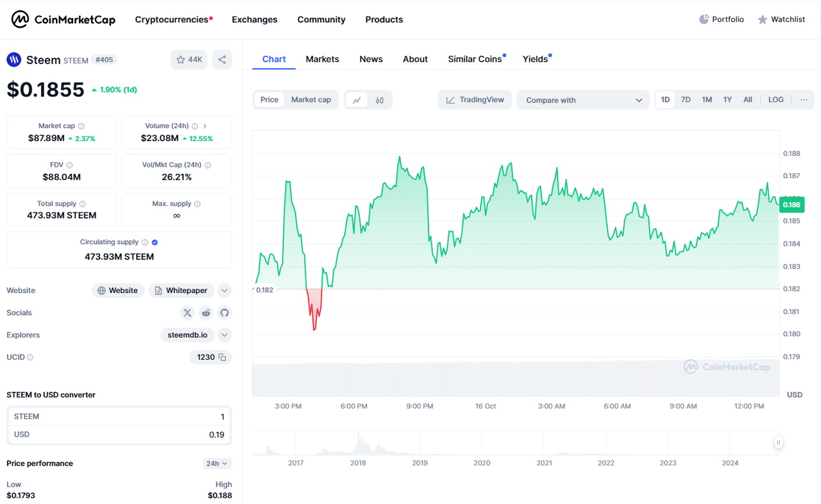Select the 7D time range
The width and height of the screenshot is (821, 504).
(x=686, y=100)
